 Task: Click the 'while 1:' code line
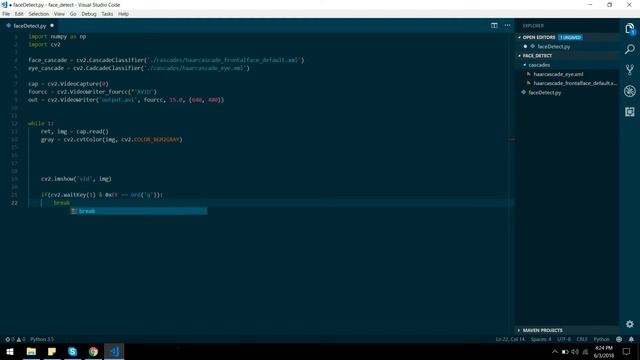coord(41,123)
